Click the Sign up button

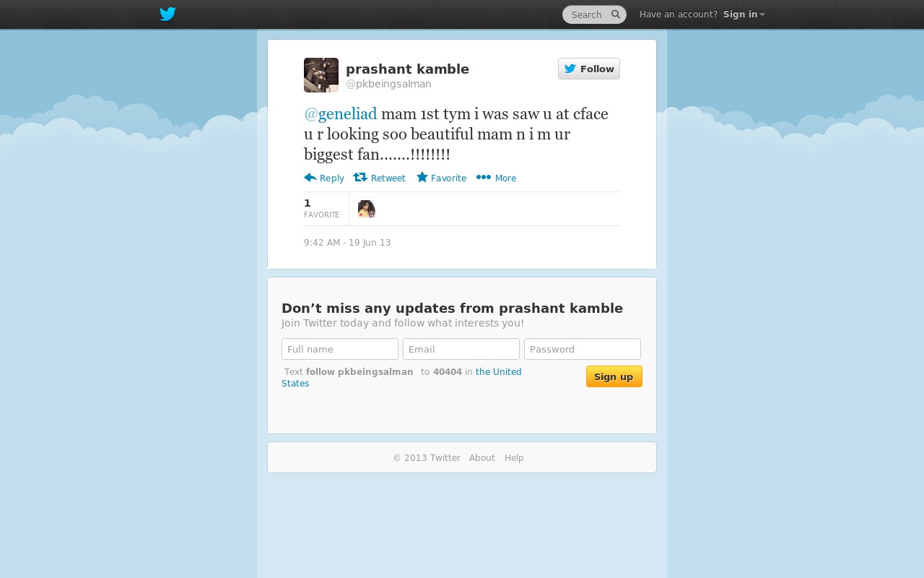pyautogui.click(x=614, y=376)
